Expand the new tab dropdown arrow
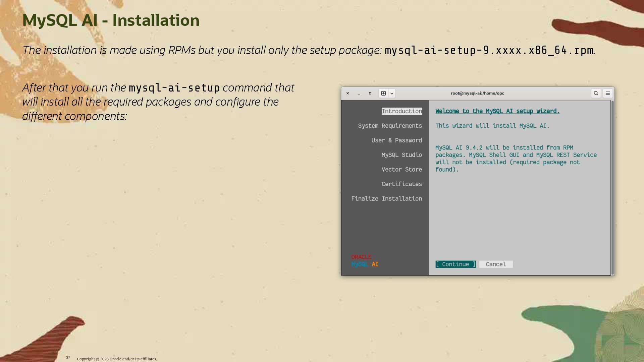Image resolution: width=644 pixels, height=362 pixels. tap(392, 94)
